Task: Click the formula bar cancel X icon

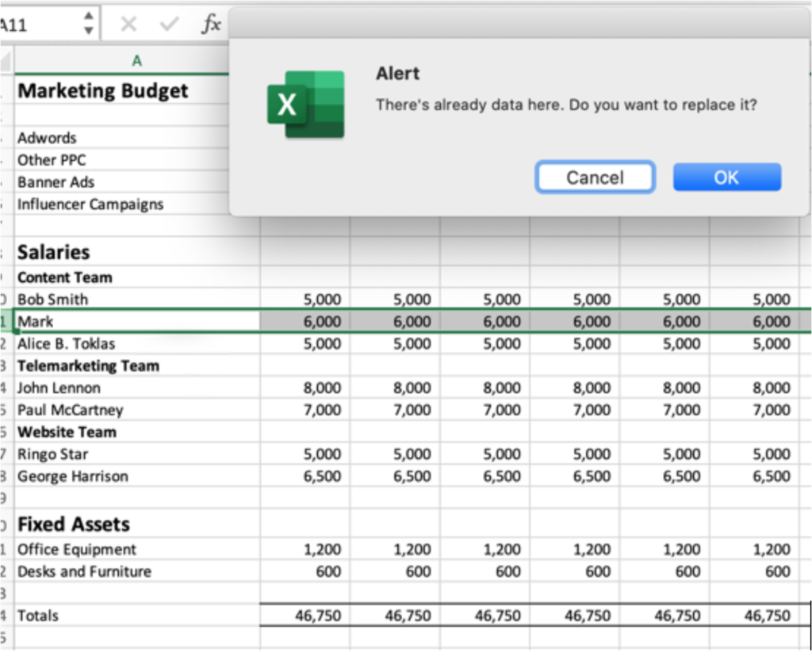Action: (x=129, y=25)
